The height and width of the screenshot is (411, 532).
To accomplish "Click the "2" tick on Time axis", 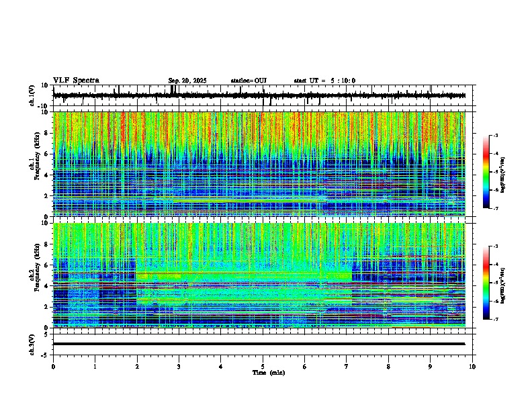I will point(137,367).
